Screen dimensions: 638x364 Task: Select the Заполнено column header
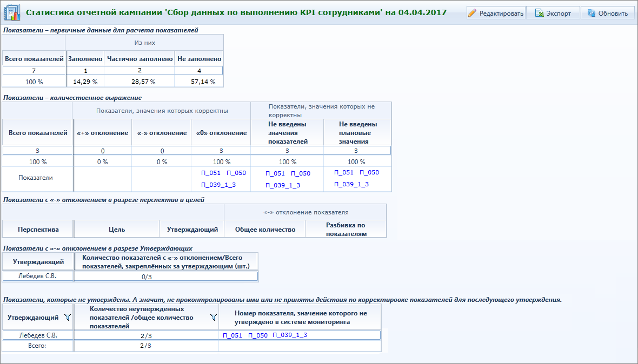[85, 59]
